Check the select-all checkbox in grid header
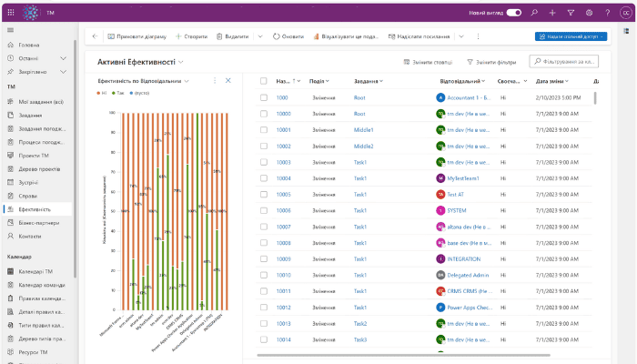 [x=264, y=81]
